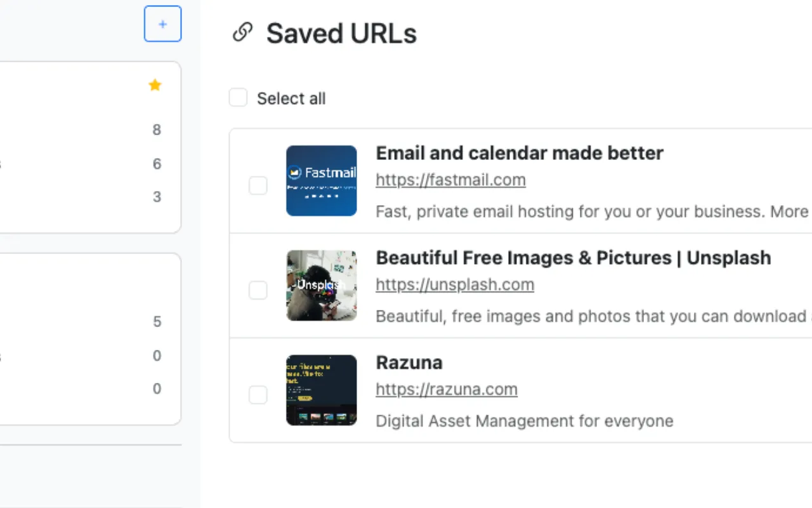Screen dimensions: 812x508
Task: Click the title Email and calendar made better
Action: (x=520, y=153)
